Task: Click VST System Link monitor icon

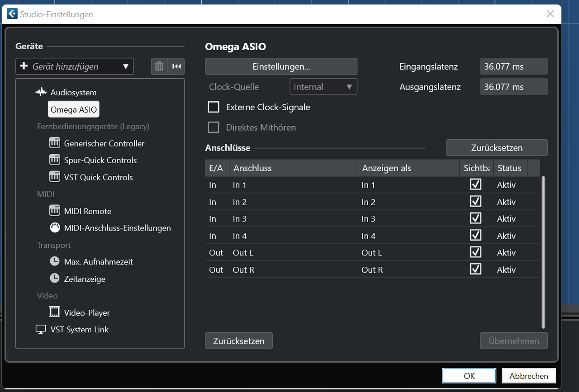Action: pyautogui.click(x=41, y=330)
